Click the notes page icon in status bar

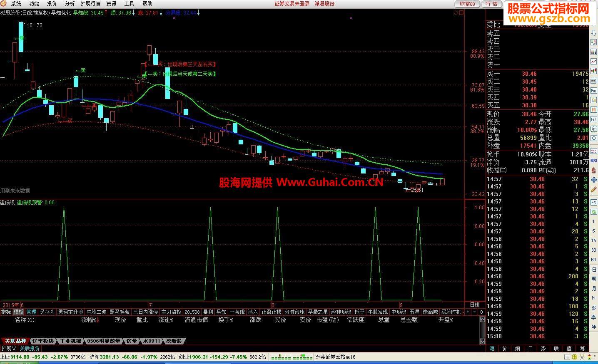coord(567,357)
